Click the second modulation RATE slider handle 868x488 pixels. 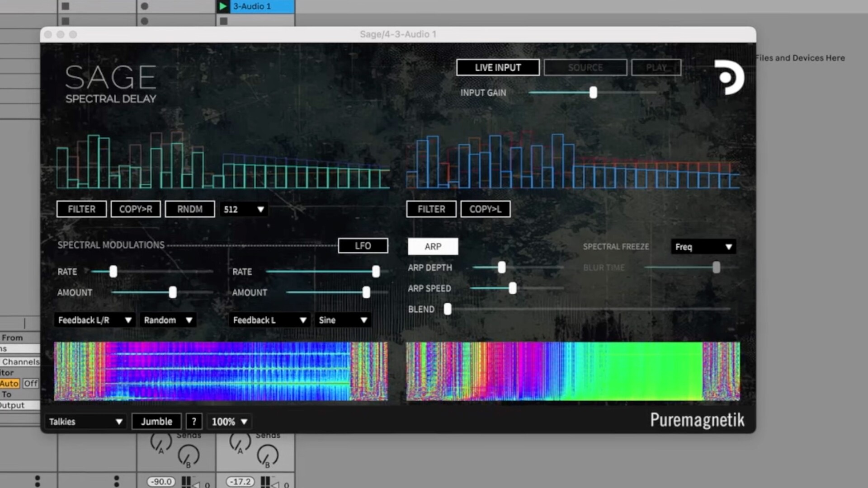click(376, 271)
